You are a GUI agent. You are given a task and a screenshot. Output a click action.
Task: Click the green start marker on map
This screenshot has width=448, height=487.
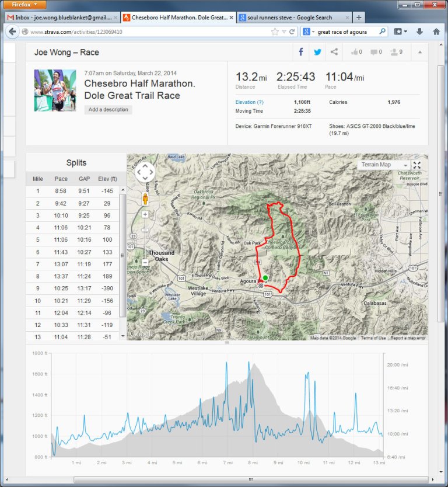click(x=265, y=278)
